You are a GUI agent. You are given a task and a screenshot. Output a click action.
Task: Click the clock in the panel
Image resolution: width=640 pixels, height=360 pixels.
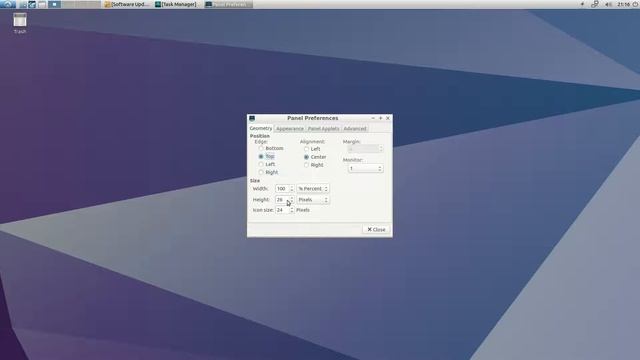pyautogui.click(x=623, y=4)
